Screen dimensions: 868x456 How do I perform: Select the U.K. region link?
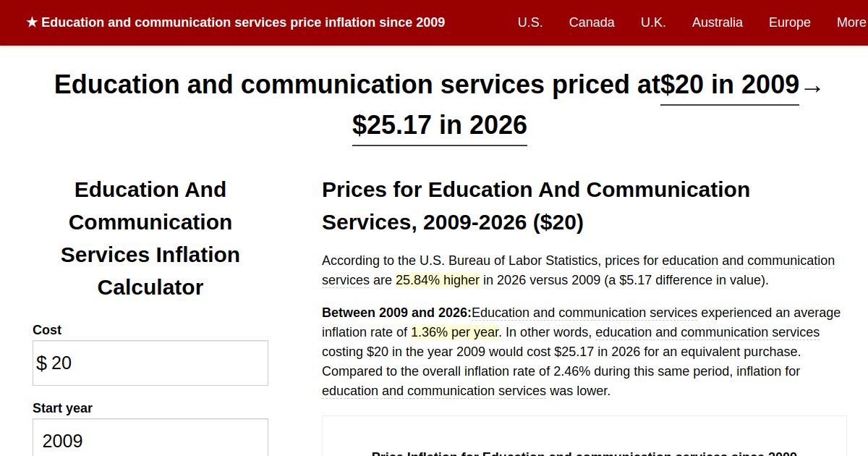653,22
